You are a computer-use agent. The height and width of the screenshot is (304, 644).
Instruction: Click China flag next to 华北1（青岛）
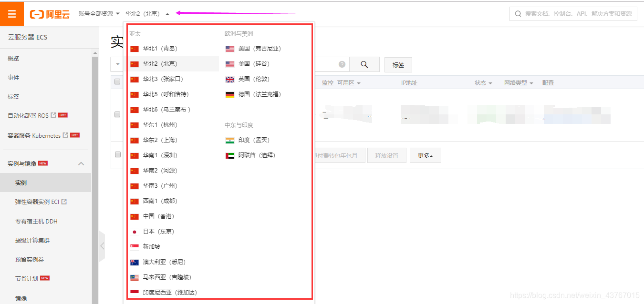[x=134, y=49]
